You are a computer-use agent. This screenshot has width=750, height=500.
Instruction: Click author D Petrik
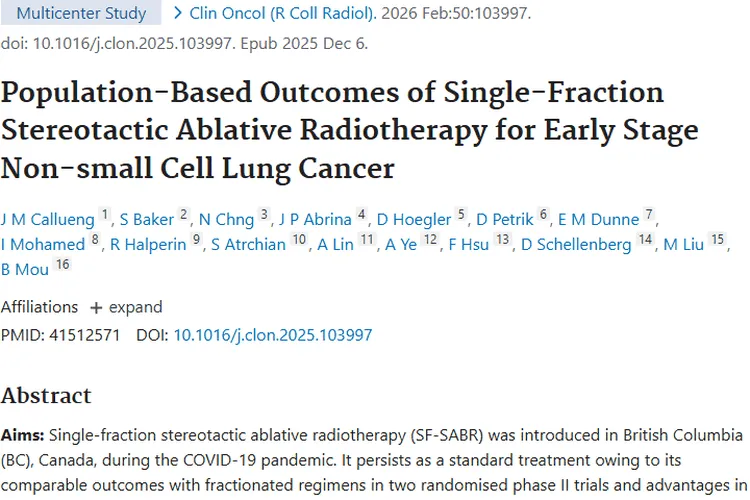coord(503,219)
